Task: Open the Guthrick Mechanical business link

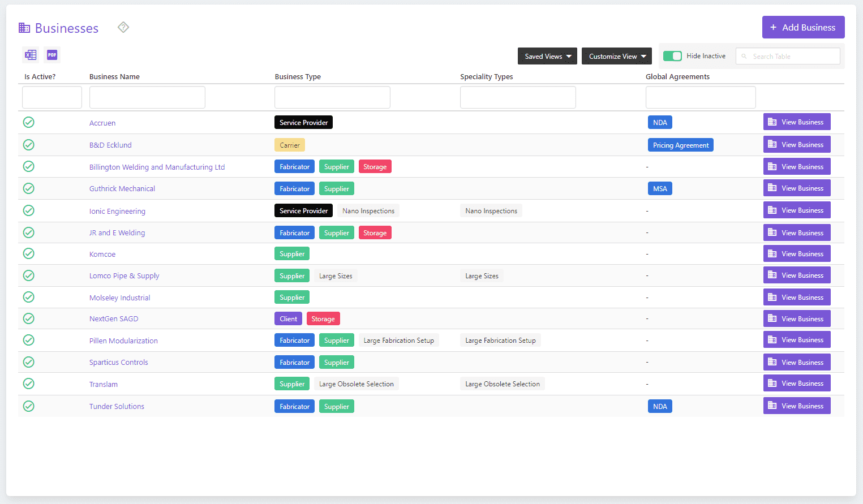Action: pos(122,188)
